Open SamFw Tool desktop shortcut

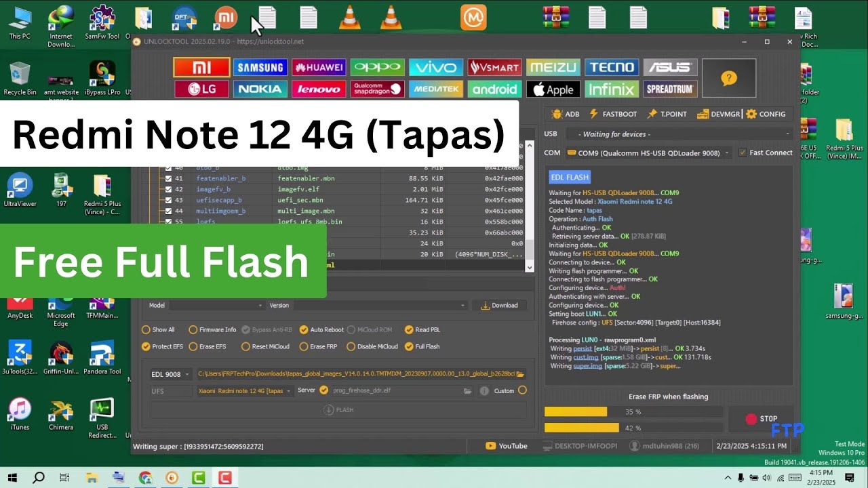click(x=102, y=23)
